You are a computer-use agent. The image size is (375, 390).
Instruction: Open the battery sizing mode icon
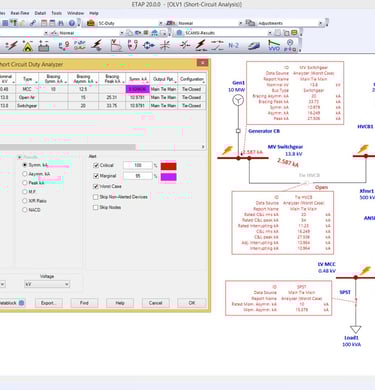(x=43, y=46)
